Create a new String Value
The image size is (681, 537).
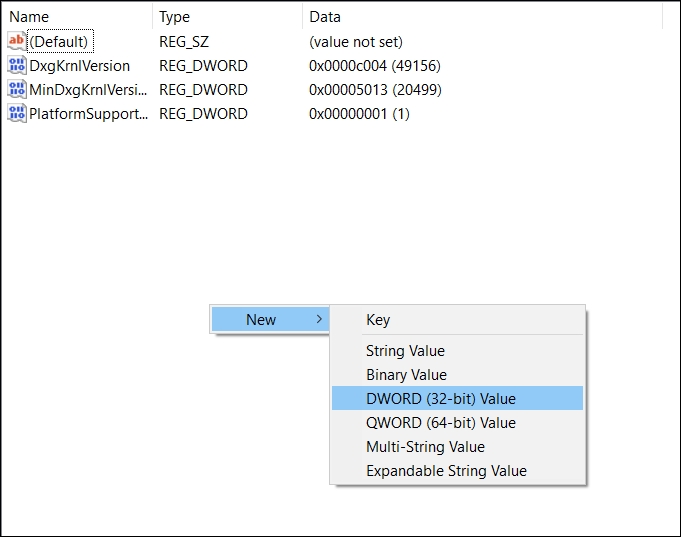pos(405,351)
